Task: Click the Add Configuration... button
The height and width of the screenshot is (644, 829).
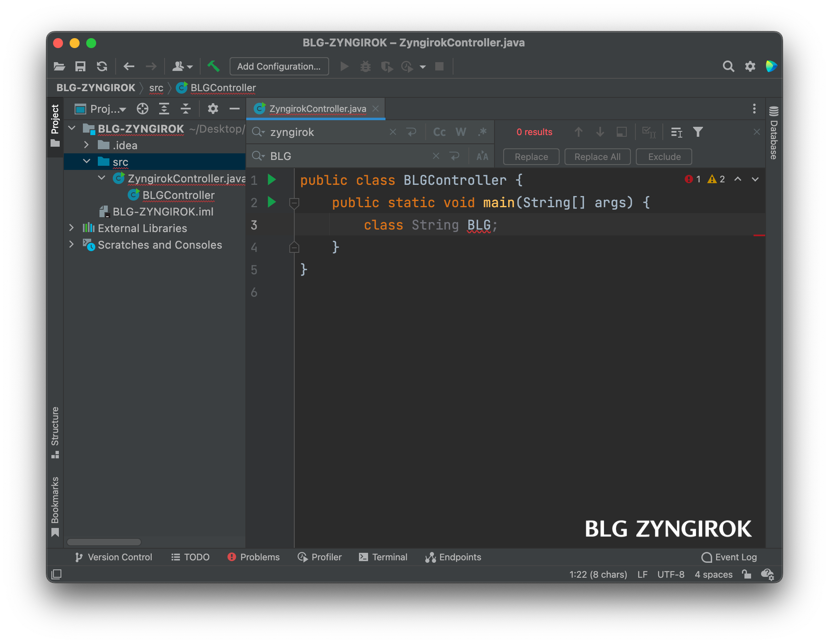Action: tap(279, 66)
